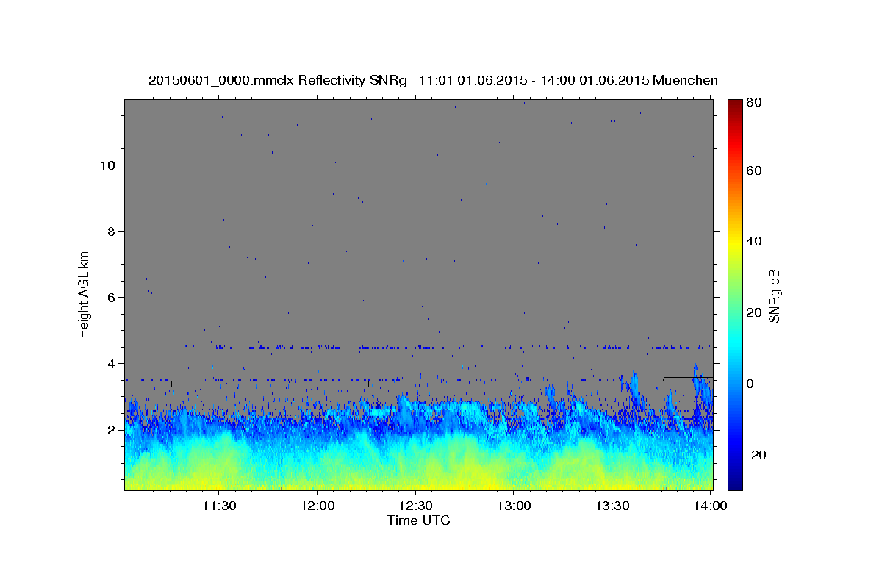The height and width of the screenshot is (588, 882).
Task: Click the end time '14:00 01.06.2015' in title
Action: coord(595,80)
